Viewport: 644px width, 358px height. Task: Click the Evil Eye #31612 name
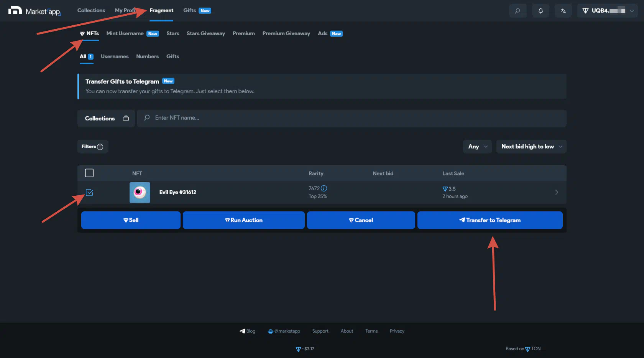click(178, 192)
